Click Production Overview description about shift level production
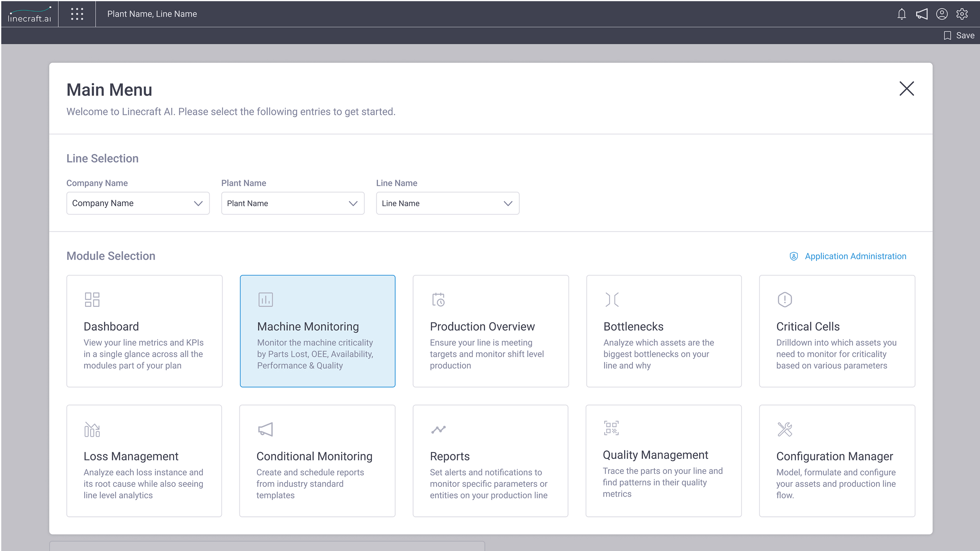Viewport: 980px width, 551px height. pyautogui.click(x=487, y=354)
